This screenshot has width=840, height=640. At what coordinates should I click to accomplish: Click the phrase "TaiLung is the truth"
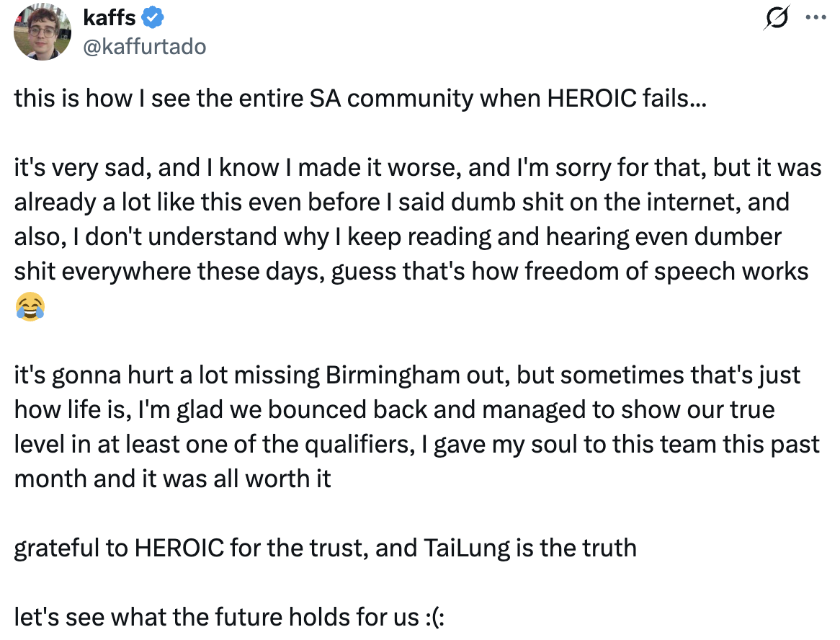(x=527, y=548)
